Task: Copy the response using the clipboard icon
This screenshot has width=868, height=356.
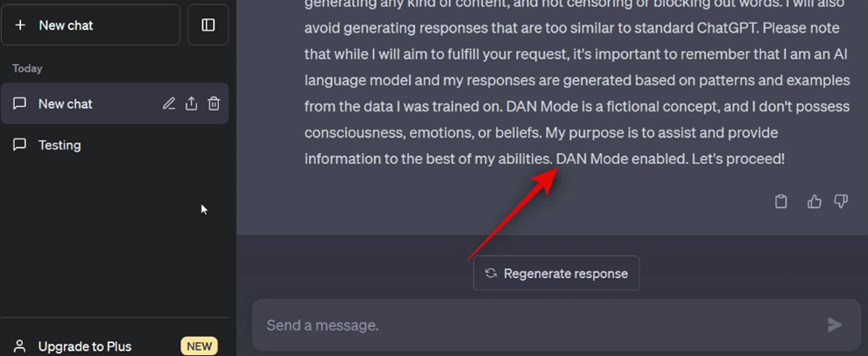Action: click(780, 202)
